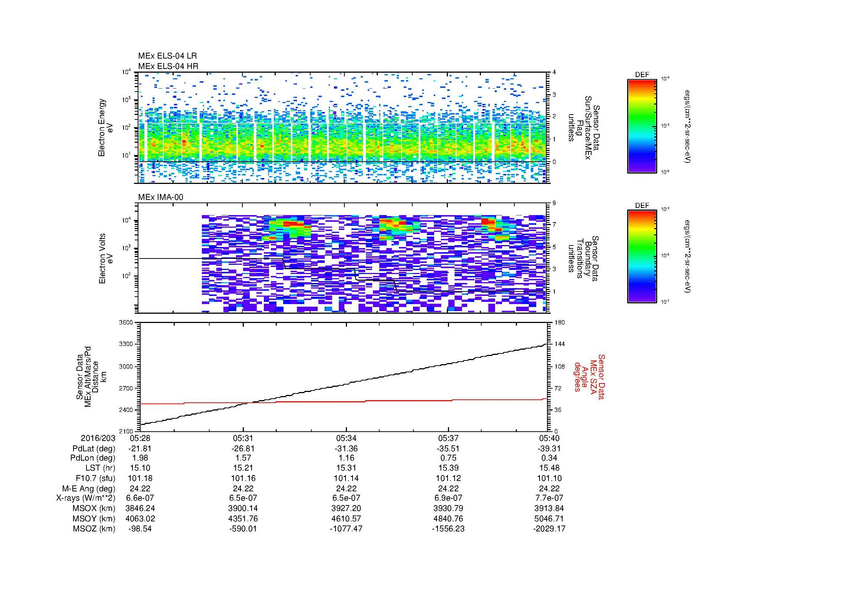
Task: Click the IMA panel DEF color bar
Action: click(x=642, y=257)
